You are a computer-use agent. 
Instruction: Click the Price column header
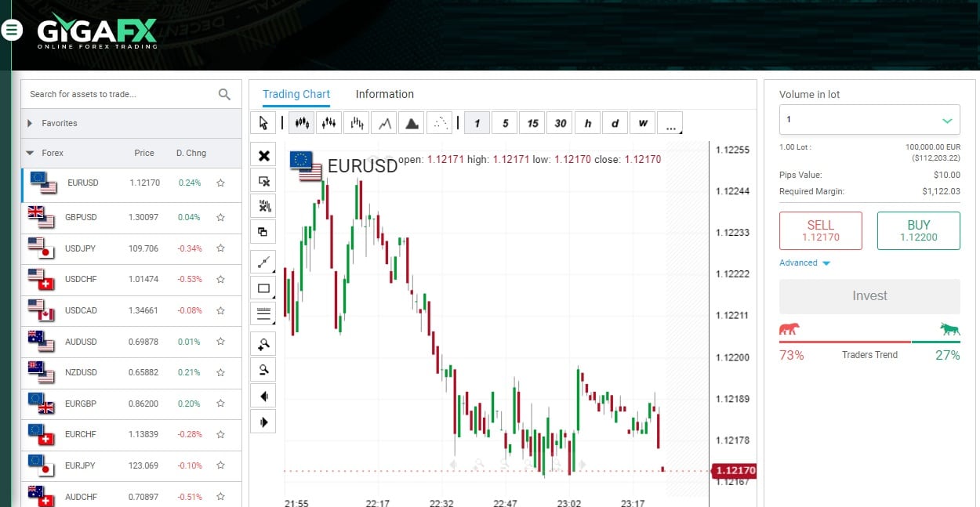[x=144, y=153]
